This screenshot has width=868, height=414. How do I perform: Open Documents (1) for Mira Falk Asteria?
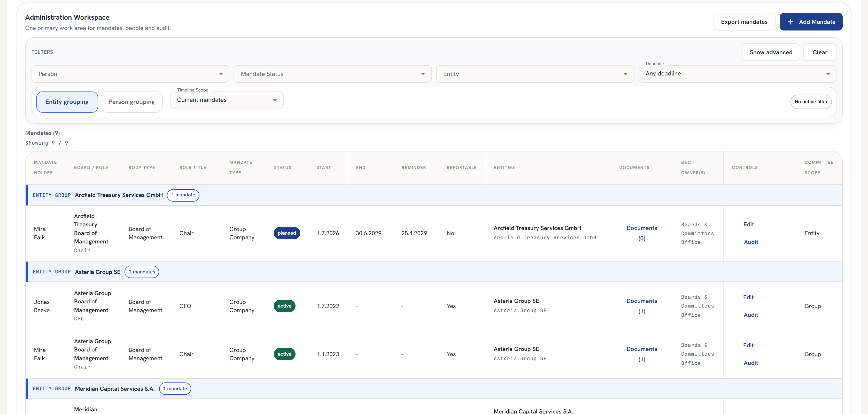[x=641, y=354]
